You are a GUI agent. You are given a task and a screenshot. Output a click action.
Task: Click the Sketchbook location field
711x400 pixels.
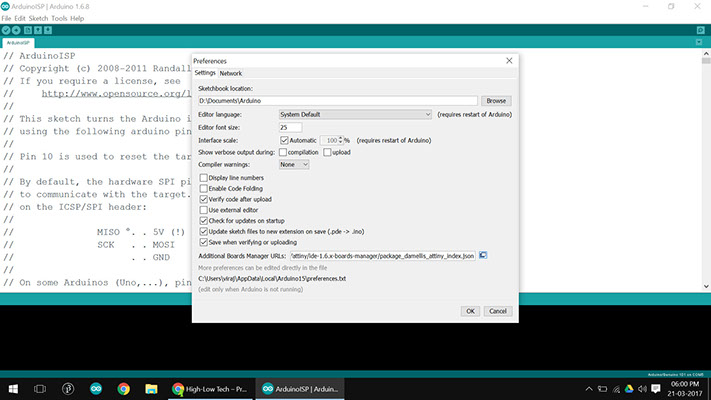[338, 101]
